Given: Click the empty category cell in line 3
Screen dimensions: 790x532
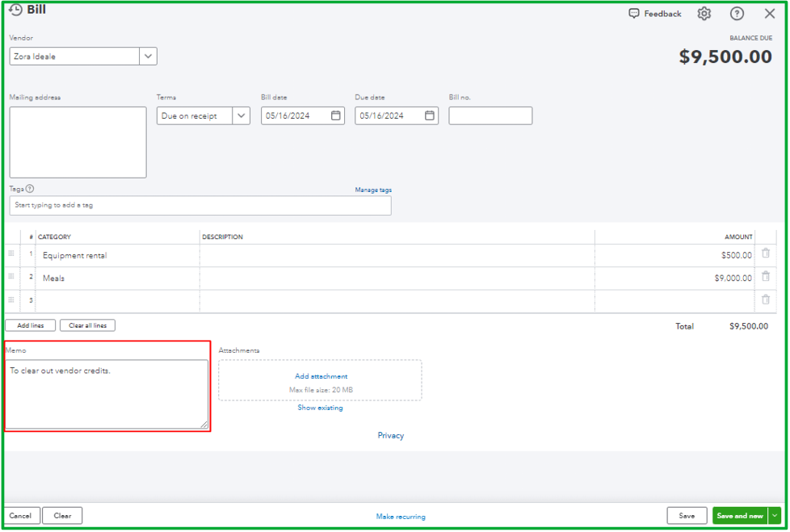Looking at the screenshot, I should (x=118, y=301).
